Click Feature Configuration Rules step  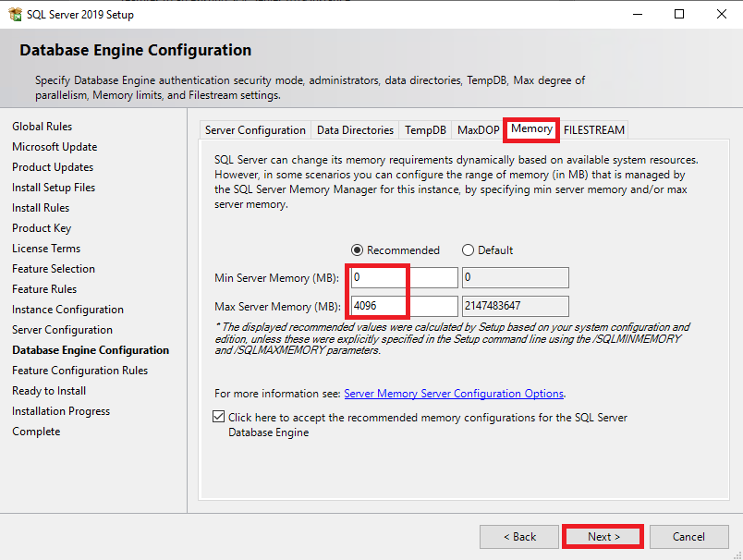tap(80, 371)
